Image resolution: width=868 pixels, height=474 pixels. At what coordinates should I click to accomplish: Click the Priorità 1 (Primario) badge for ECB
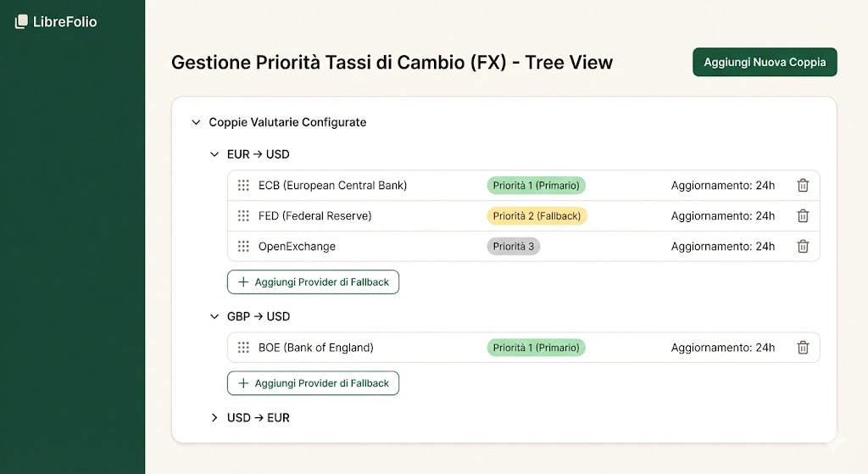(536, 186)
